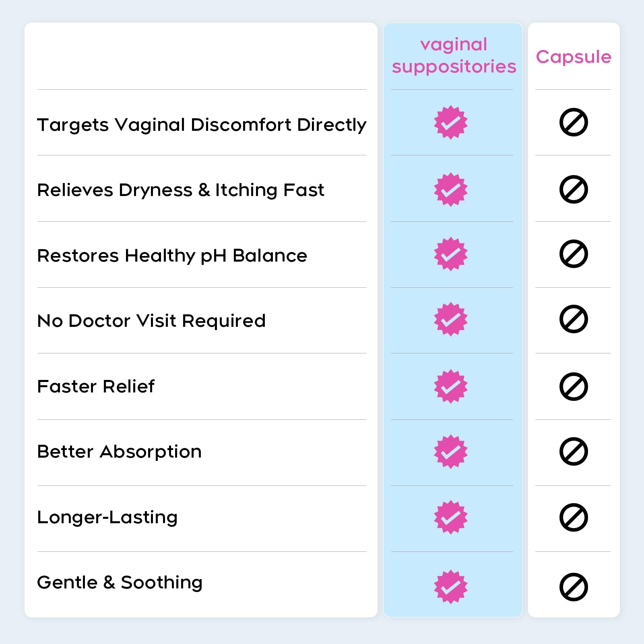
Task: Click pink checkmark badge for Targets Vaginal Discomfort Directly
Action: [451, 122]
